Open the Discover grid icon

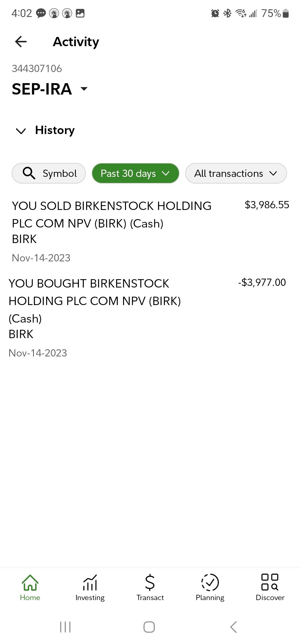270,583
